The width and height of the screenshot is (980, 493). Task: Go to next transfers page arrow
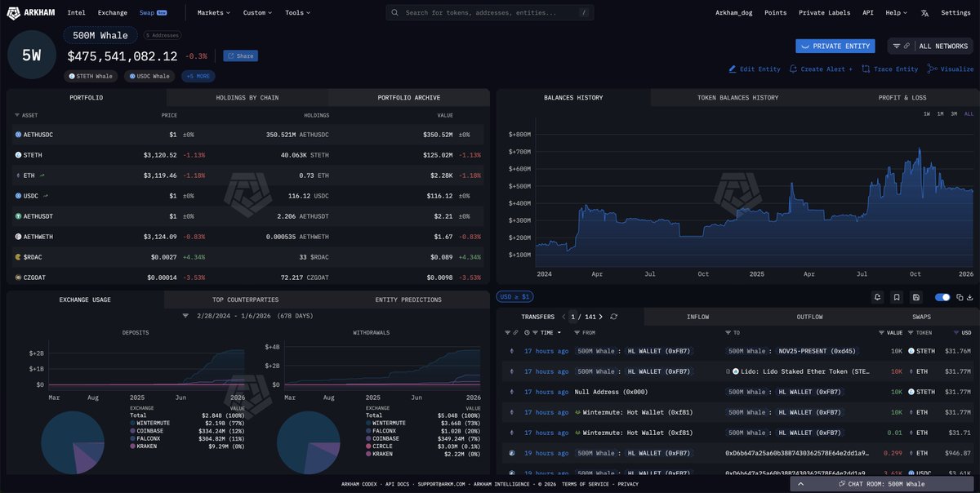pos(601,317)
